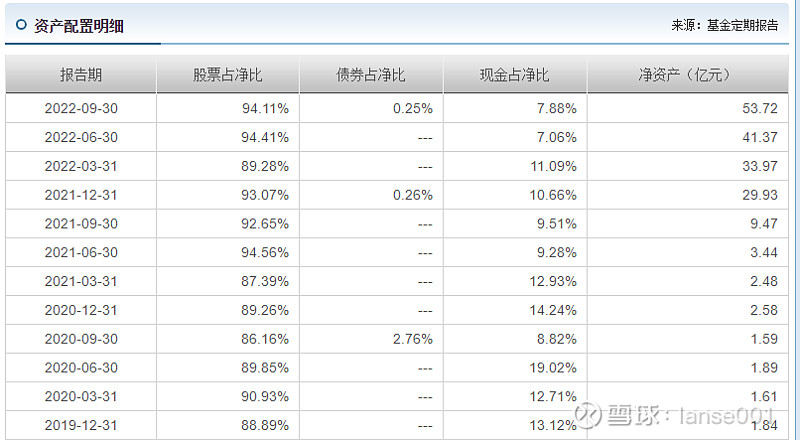
Task: Click the circle icon beside 资产配置明细
Action: [x=21, y=25]
